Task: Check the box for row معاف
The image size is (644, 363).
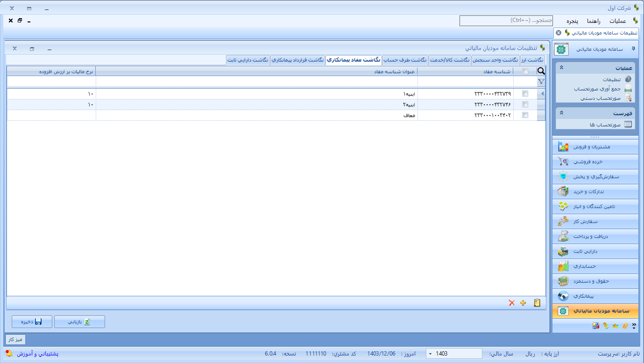Action: 525,115
